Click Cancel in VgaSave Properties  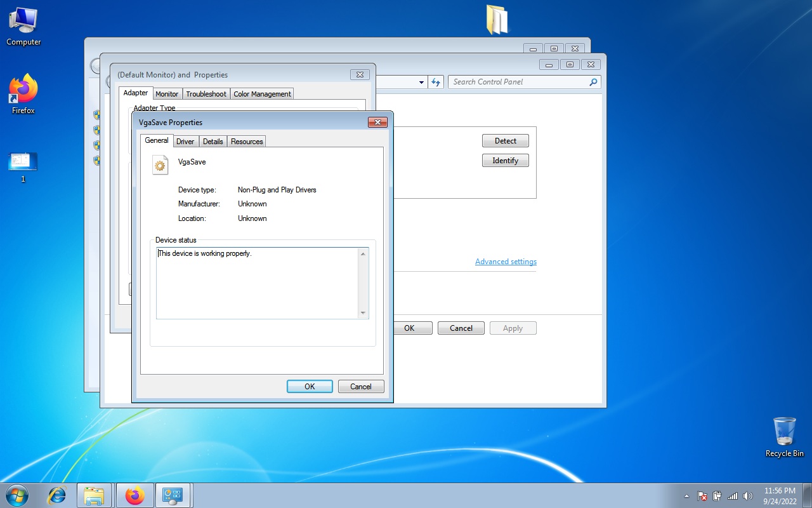361,386
